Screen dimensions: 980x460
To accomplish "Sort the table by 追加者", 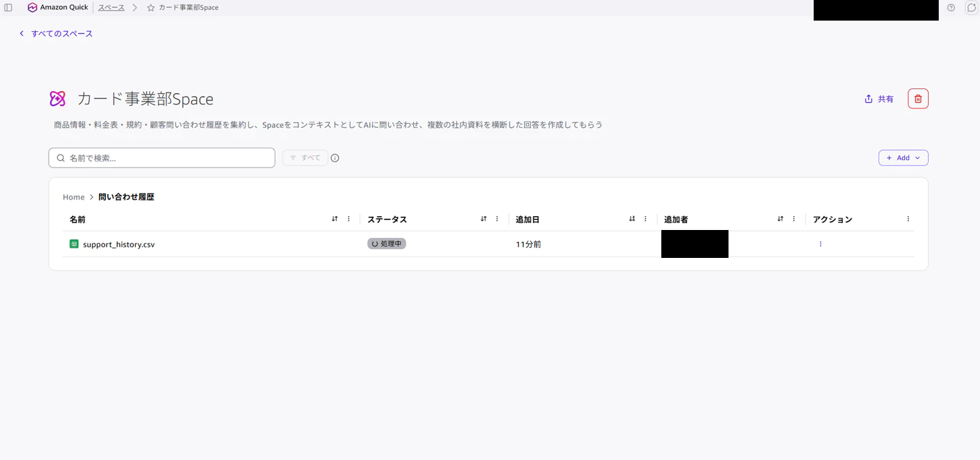I will pyautogui.click(x=780, y=219).
